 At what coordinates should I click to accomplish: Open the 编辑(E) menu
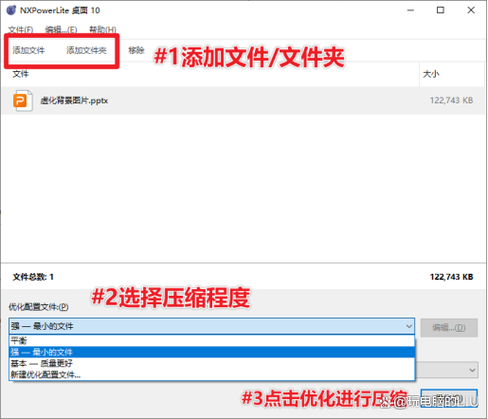pyautogui.click(x=61, y=30)
